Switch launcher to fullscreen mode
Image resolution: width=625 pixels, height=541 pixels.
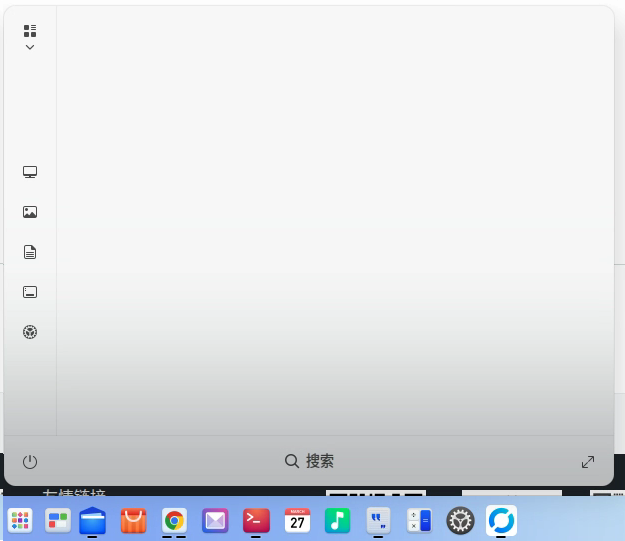click(x=588, y=462)
